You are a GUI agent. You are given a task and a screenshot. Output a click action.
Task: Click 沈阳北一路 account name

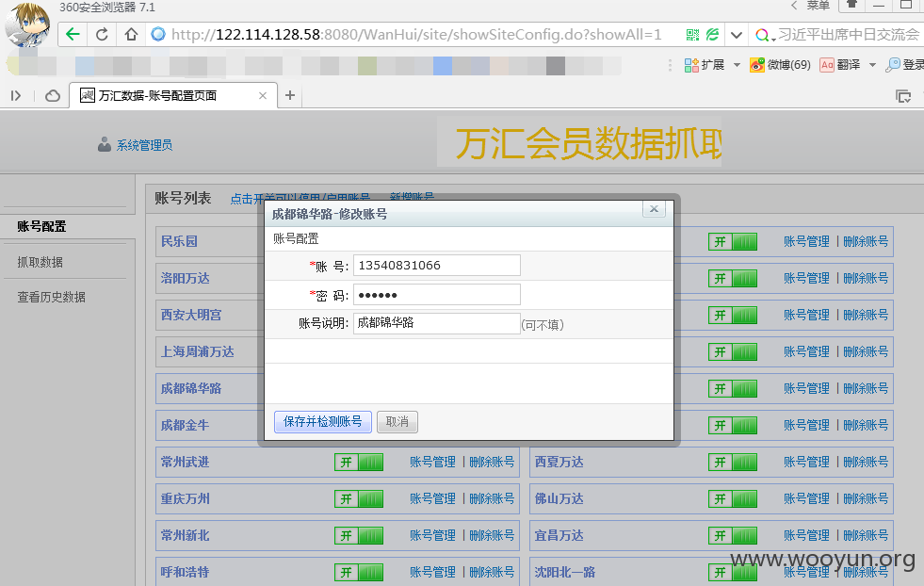tap(564, 573)
